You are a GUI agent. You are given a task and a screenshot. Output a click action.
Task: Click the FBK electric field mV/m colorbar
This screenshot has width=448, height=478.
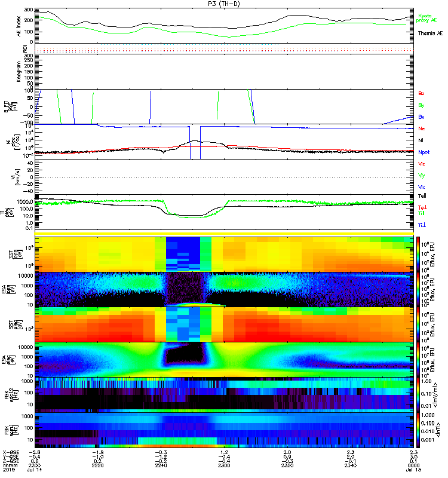(418, 395)
